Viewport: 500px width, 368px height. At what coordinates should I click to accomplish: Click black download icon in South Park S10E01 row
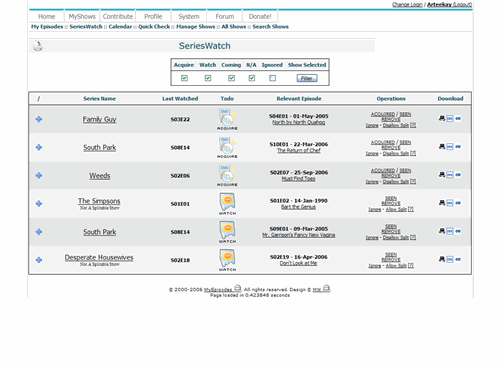point(442,146)
